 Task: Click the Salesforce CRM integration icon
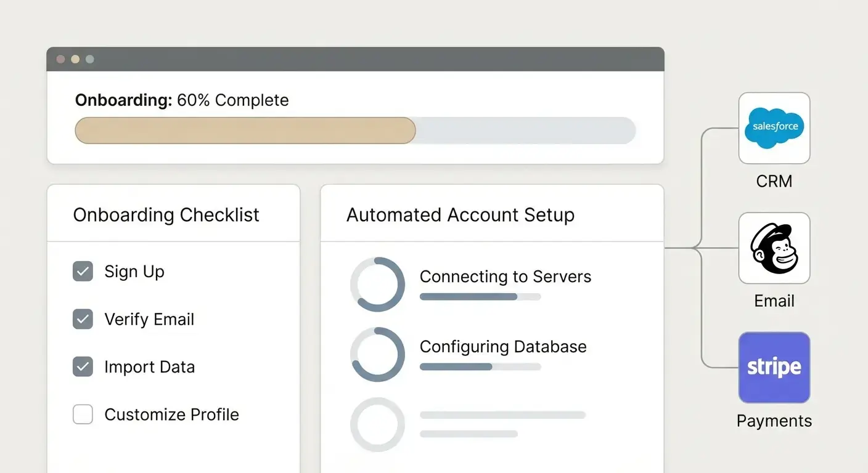(x=774, y=127)
